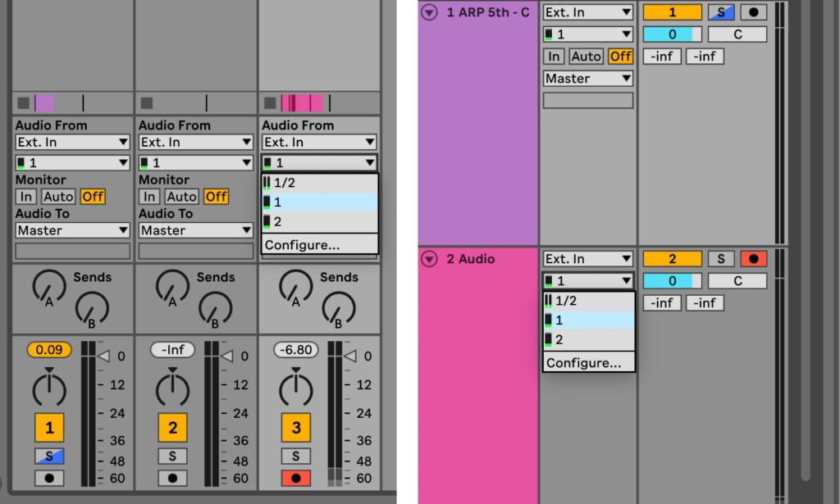
Task: Set session track 1 monitor to Auto
Action: pos(58,197)
